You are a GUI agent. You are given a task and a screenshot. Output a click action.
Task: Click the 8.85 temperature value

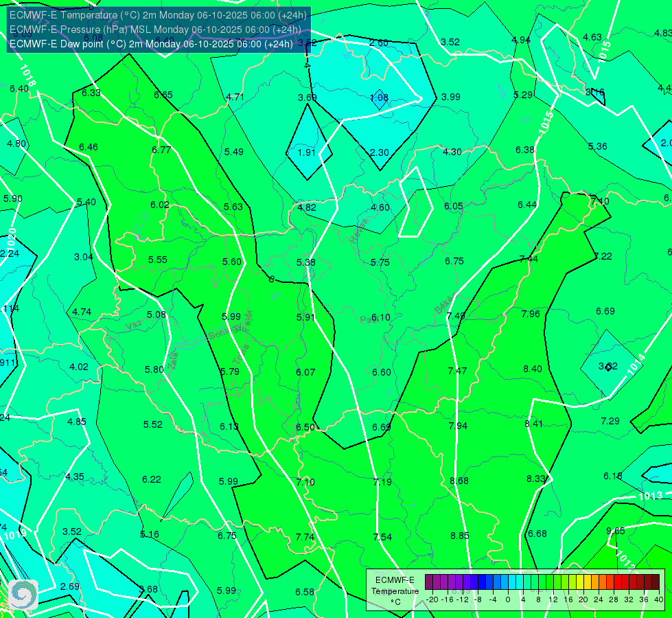point(459,536)
